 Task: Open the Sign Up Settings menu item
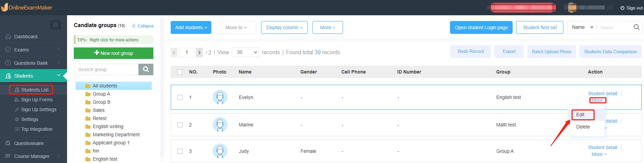39,109
